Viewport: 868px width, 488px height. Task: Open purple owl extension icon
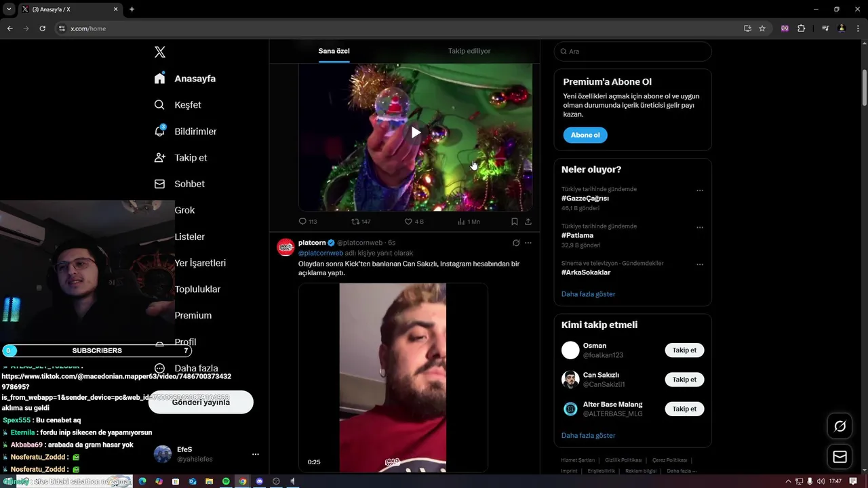(x=785, y=28)
